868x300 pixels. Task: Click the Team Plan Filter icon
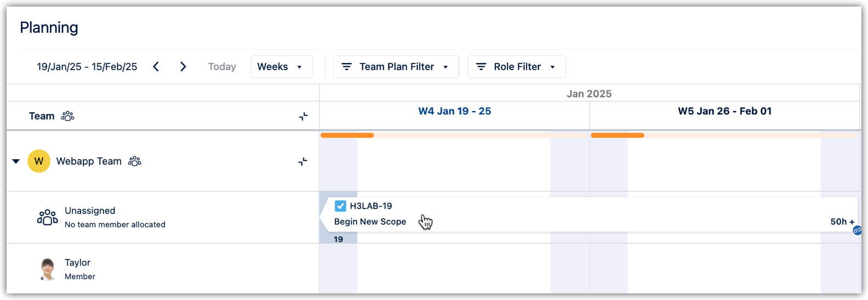click(347, 67)
